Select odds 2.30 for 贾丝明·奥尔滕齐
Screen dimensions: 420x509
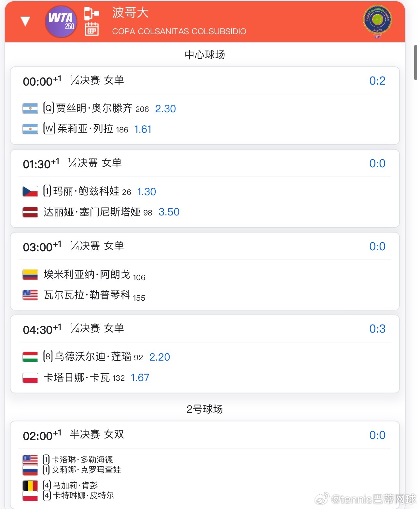point(165,109)
